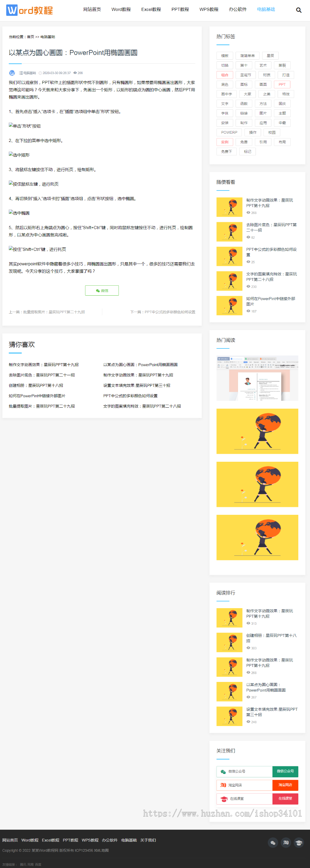Click Excel教程 in footer navigation

[51, 840]
